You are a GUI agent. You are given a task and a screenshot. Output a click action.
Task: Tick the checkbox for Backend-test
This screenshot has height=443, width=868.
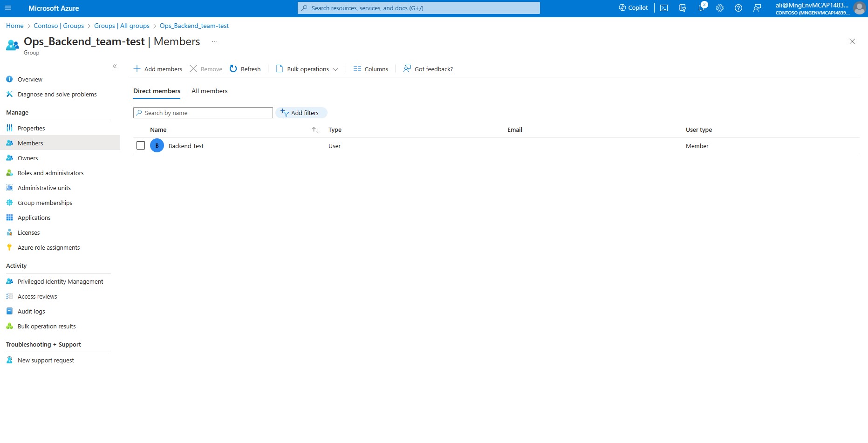tap(141, 145)
